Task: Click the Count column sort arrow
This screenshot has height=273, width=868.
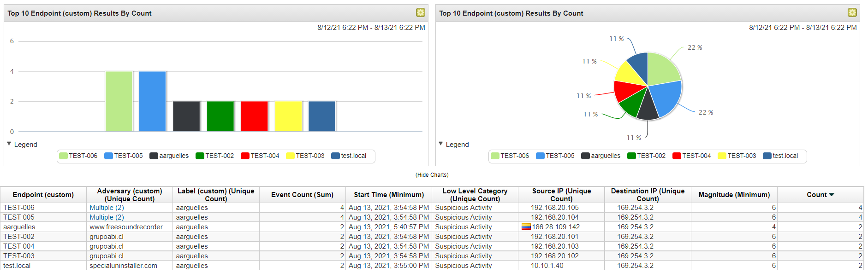Action: 832,195
